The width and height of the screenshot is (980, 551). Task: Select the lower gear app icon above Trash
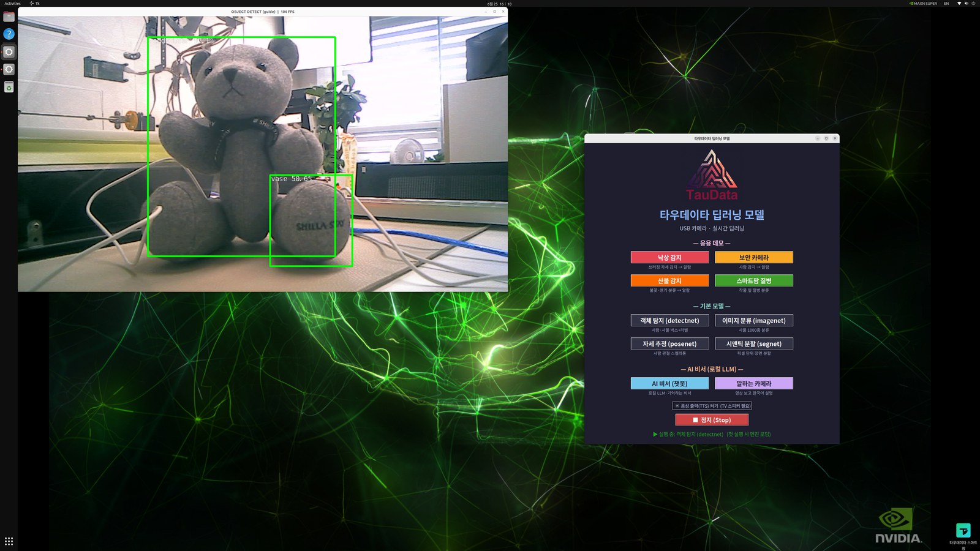pos(9,69)
